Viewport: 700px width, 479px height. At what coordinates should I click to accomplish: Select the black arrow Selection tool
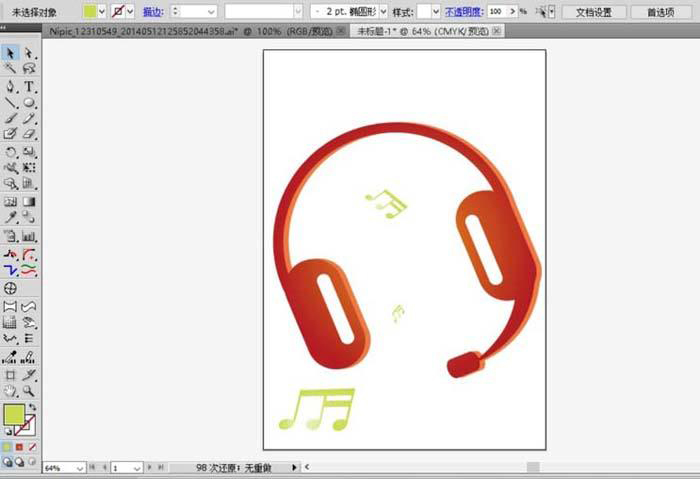click(x=10, y=52)
